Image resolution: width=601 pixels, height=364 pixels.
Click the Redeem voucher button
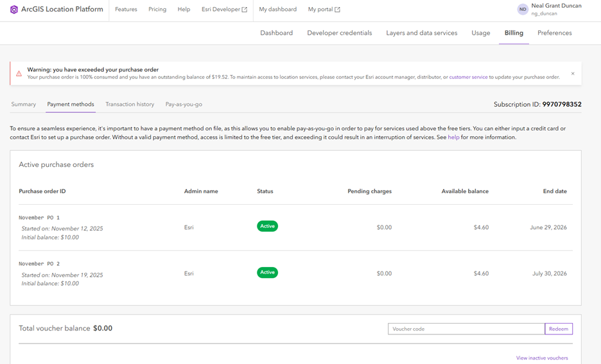coord(559,329)
